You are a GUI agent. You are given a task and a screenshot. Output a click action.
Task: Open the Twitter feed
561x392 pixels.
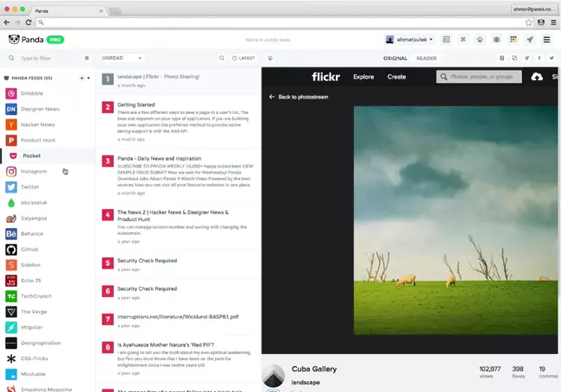pyautogui.click(x=29, y=187)
